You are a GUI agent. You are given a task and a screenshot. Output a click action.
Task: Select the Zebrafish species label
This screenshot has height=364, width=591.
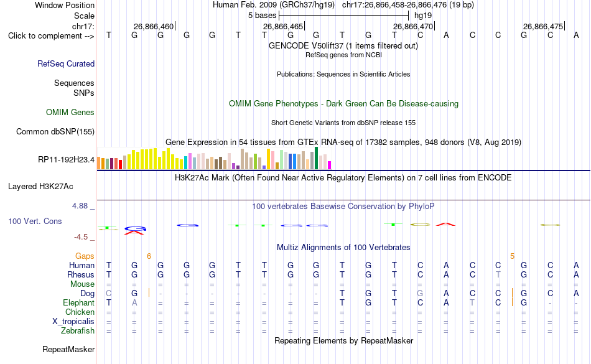tap(78, 330)
